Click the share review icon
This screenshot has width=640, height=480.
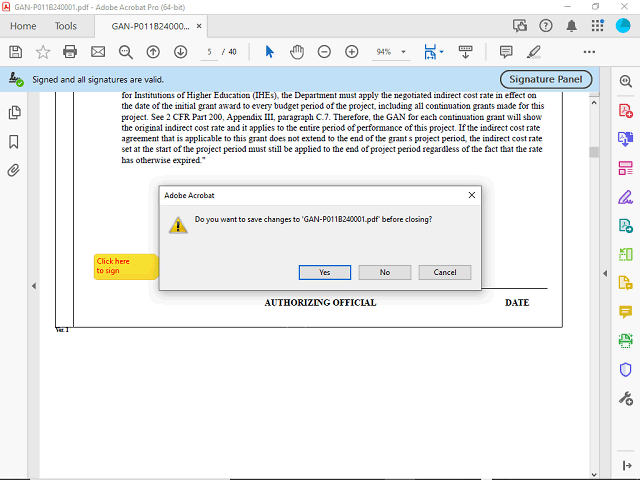click(520, 26)
